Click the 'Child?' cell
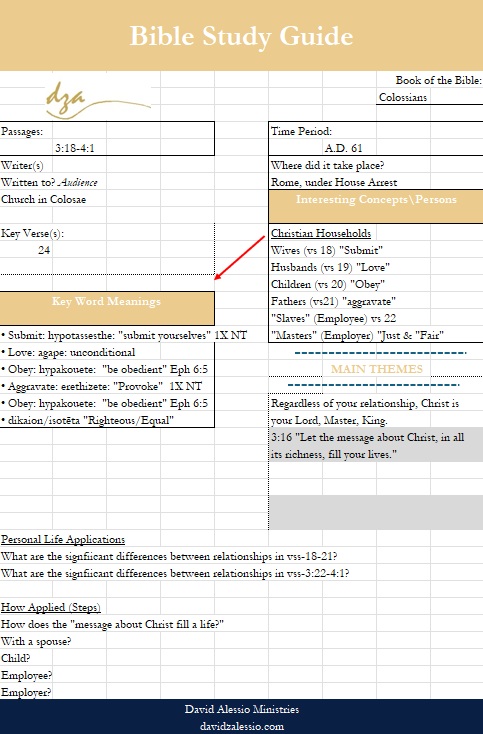This screenshot has width=483, height=734. (x=15, y=658)
